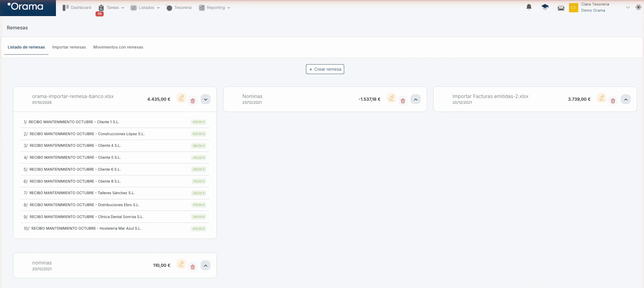Select receipt row Hostelería Mar Azul S.L.
This screenshot has width=644, height=288.
click(x=115, y=228)
